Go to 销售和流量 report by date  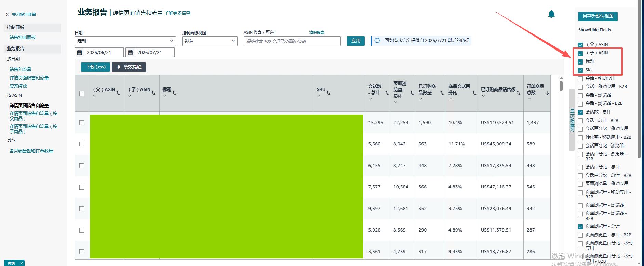[21, 69]
